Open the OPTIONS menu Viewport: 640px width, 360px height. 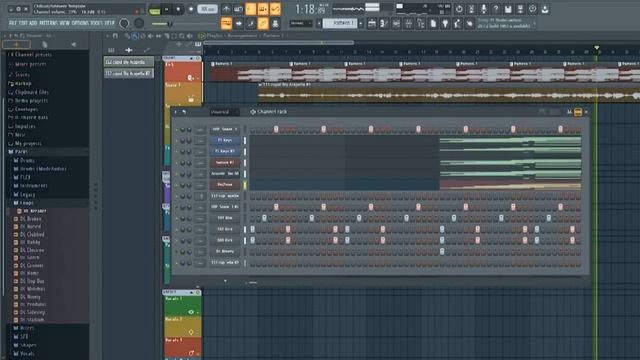tap(81, 23)
